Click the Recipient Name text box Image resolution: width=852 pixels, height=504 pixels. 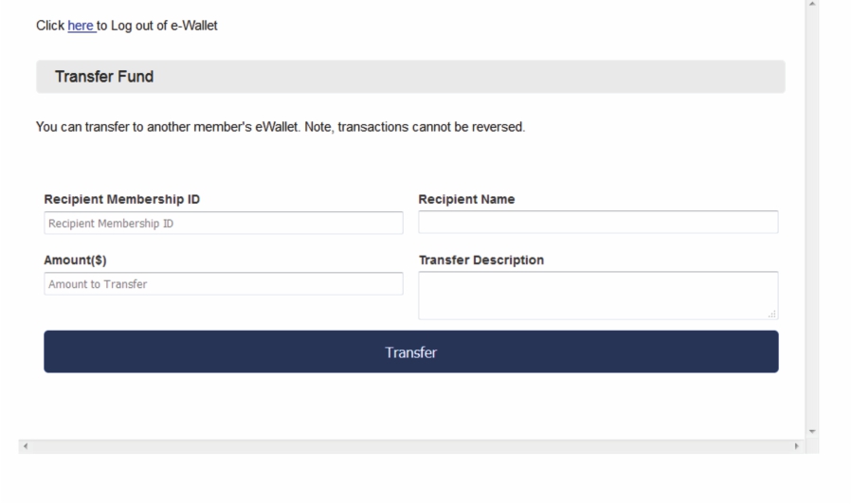pos(597,223)
